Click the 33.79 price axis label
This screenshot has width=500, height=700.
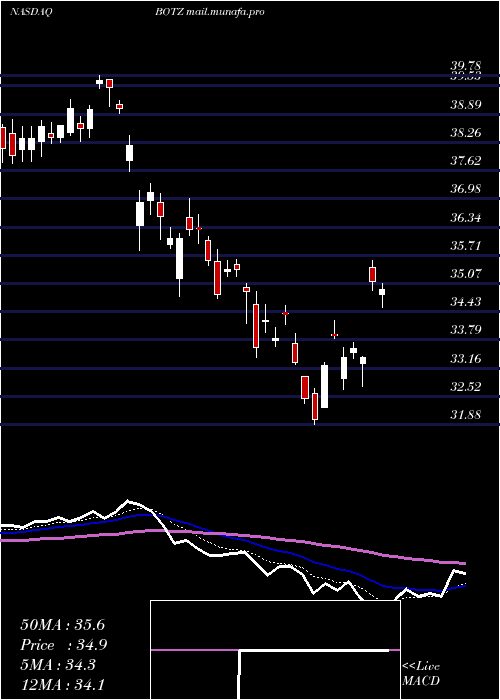pyautogui.click(x=466, y=330)
